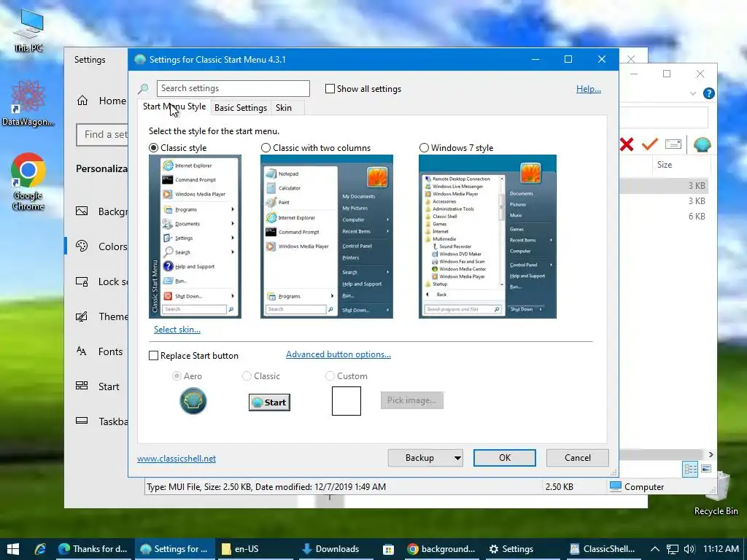Click the Search settings input field
Image resolution: width=747 pixels, height=560 pixels.
tap(233, 88)
